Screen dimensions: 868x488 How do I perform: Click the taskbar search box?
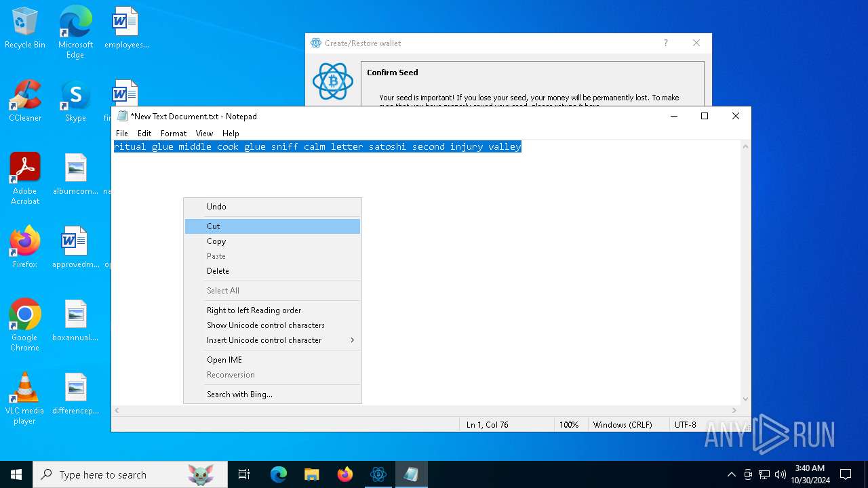130,474
